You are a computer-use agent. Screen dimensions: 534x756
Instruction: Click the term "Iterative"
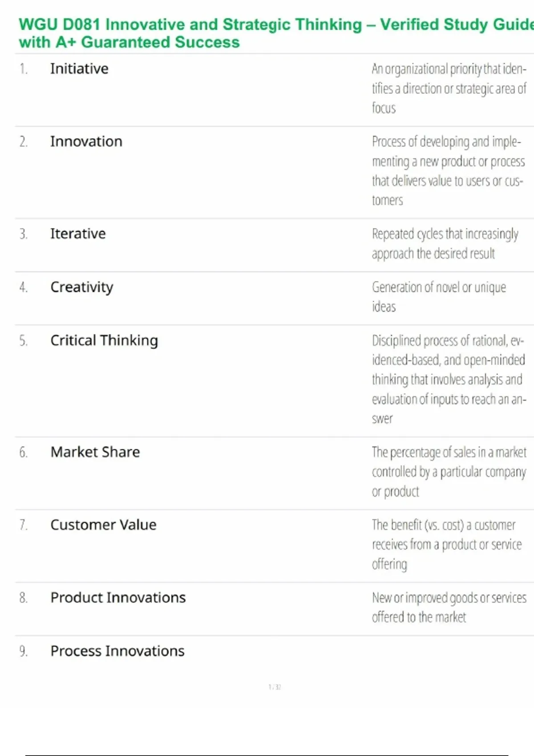tap(78, 233)
